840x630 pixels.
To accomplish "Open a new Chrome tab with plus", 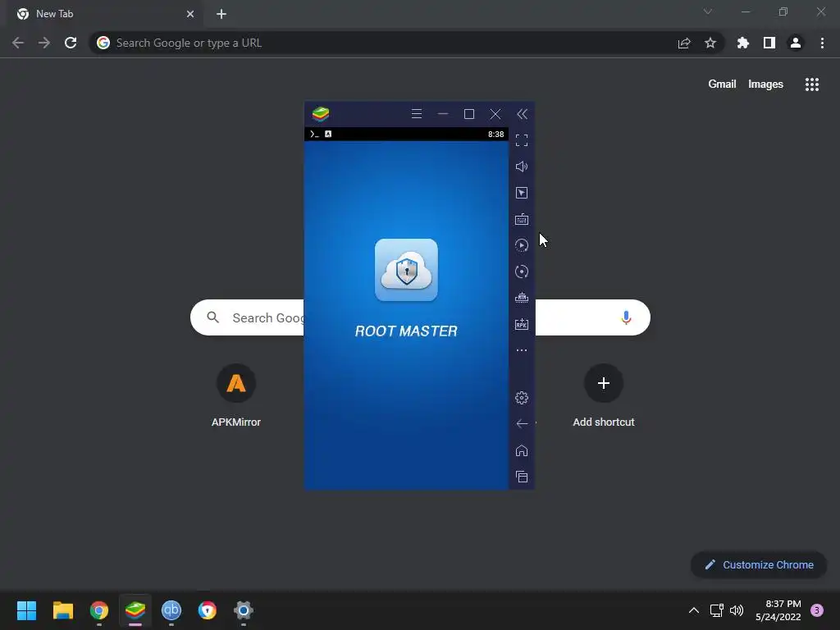I will [221, 14].
